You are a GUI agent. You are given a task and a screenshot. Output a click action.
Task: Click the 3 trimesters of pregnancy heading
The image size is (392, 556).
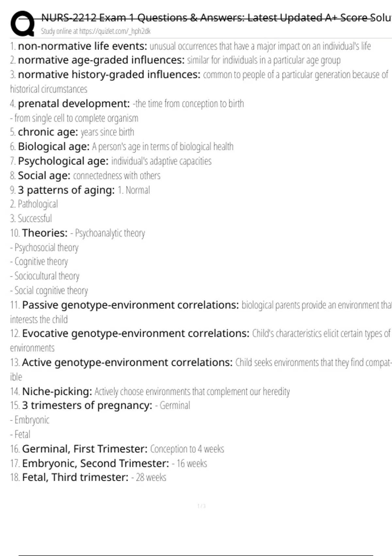point(87,406)
